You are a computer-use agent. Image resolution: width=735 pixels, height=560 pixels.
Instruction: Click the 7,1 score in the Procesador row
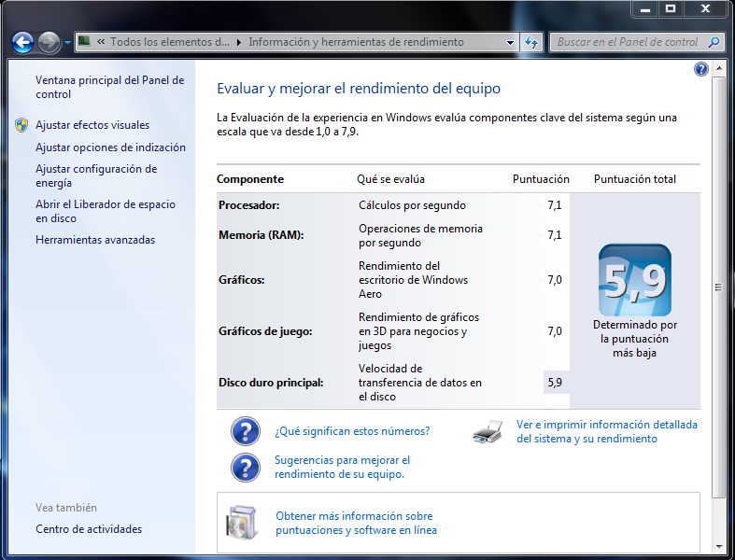click(x=555, y=205)
